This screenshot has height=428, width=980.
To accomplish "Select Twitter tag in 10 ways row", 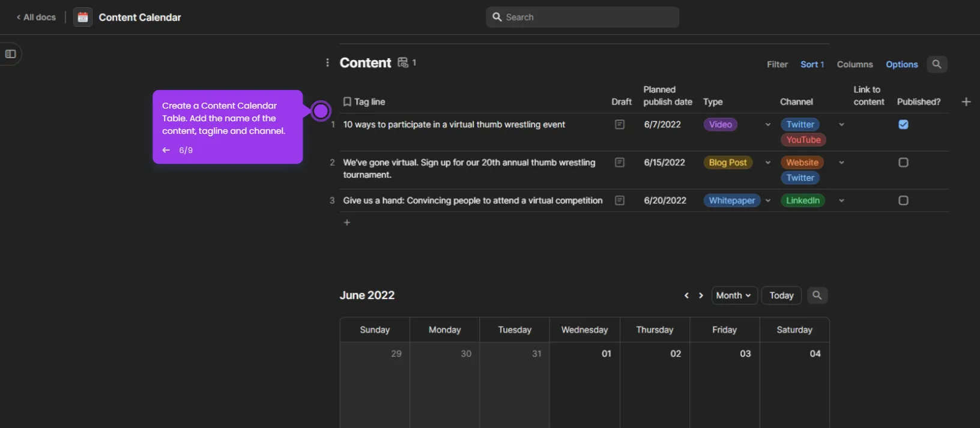I will click(800, 124).
